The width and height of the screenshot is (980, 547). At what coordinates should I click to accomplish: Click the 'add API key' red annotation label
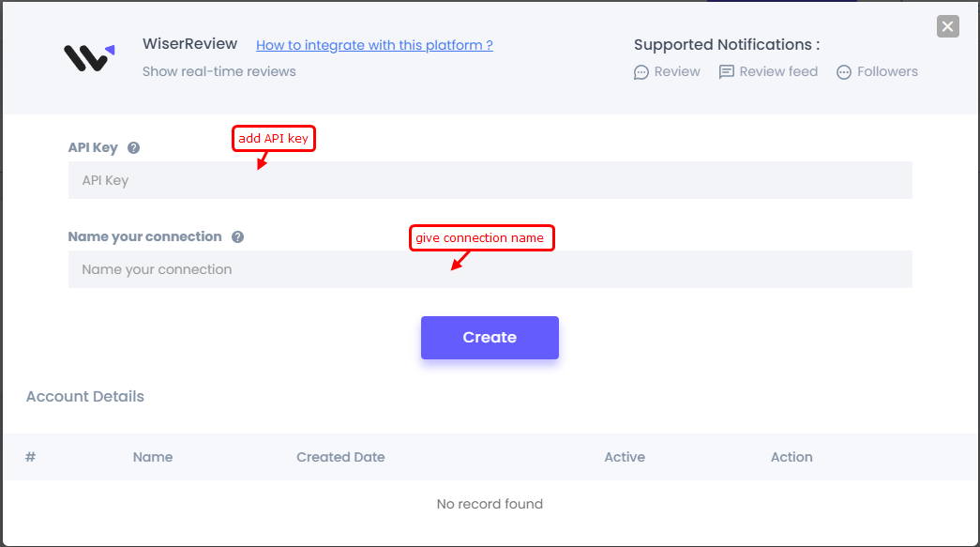click(x=273, y=138)
